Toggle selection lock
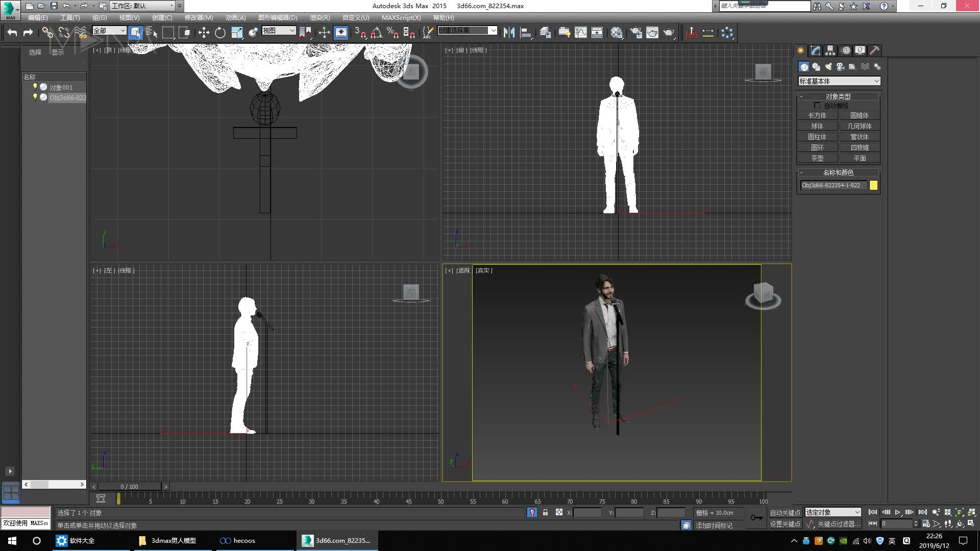 click(x=545, y=512)
